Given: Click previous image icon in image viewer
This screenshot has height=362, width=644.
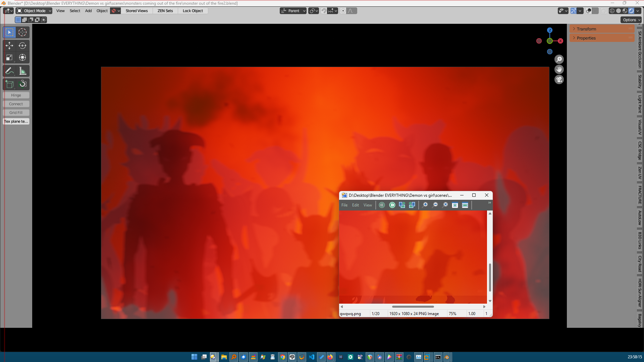Looking at the screenshot, I should point(382,205).
